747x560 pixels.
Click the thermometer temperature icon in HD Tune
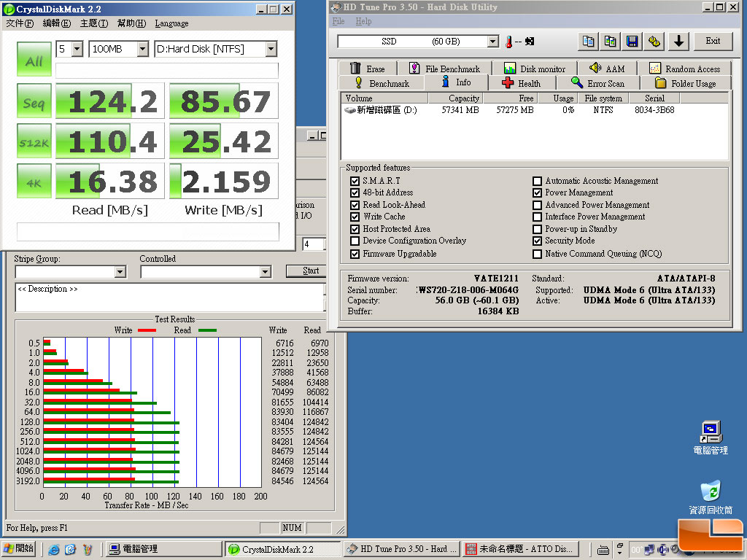pyautogui.click(x=508, y=42)
